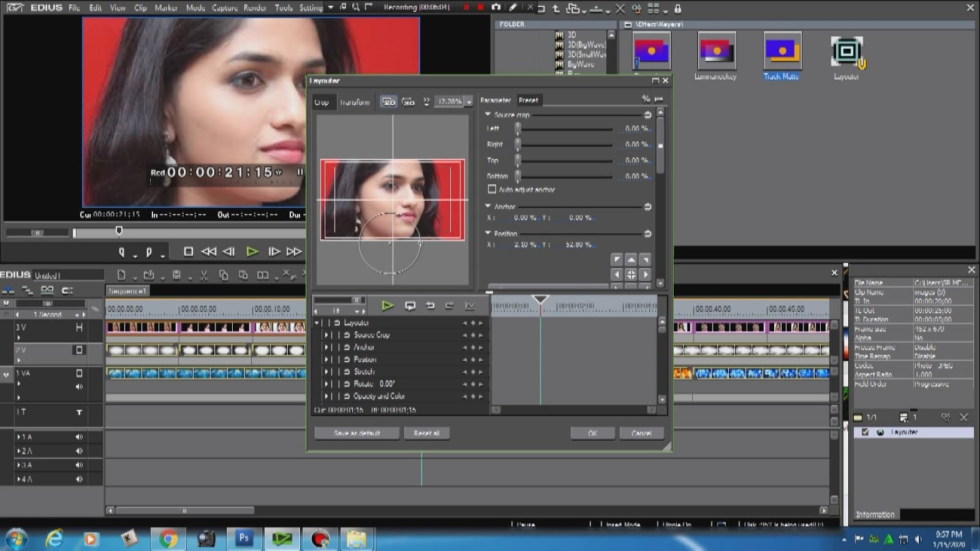Collapse the Layouter keyframe tree root
Screen dimensions: 980x551
[x=317, y=323]
